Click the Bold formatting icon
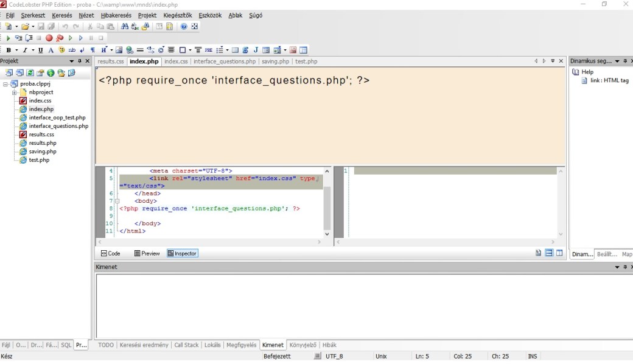The image size is (633, 364). (x=8, y=50)
